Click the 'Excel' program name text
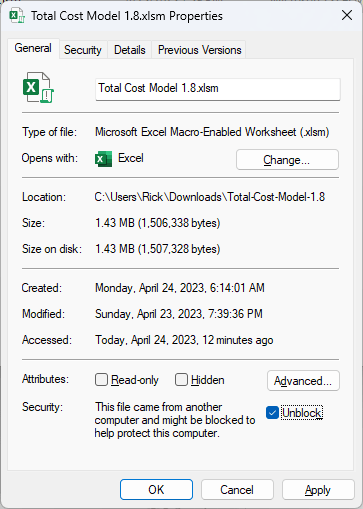363x509 pixels. coord(131,158)
